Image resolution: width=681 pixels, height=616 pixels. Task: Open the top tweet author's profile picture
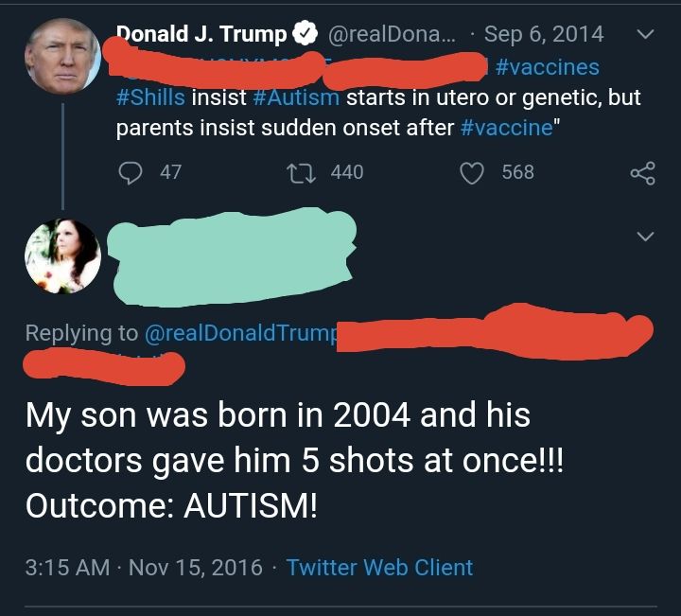62,56
